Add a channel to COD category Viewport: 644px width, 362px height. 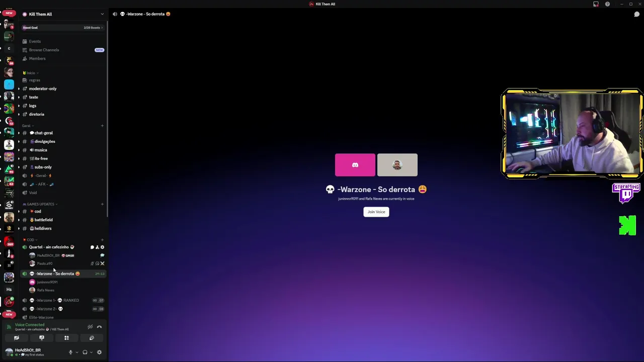102,240
